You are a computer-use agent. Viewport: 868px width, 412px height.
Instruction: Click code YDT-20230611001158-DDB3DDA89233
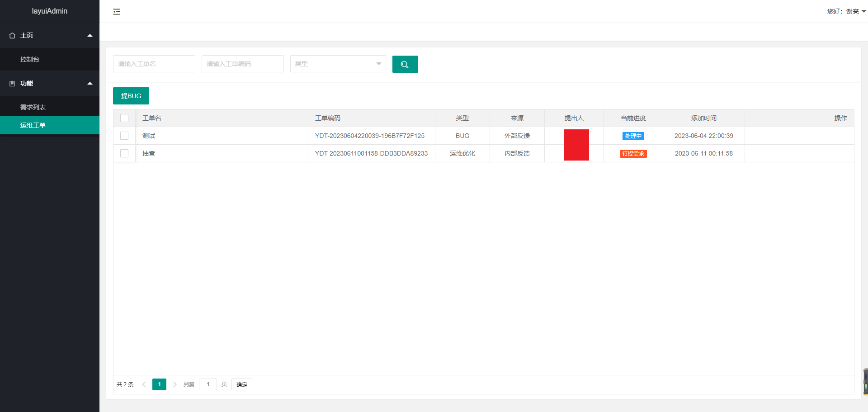coord(371,153)
